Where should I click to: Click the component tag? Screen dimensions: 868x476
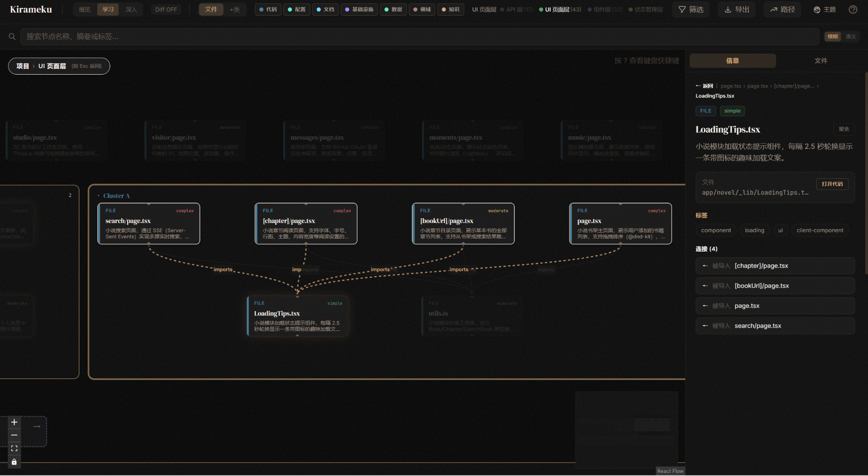[x=716, y=230]
